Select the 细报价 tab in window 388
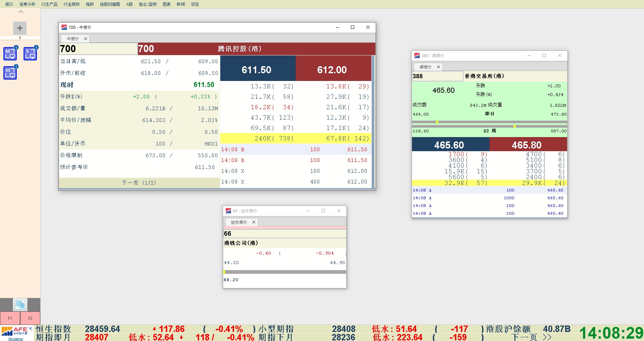 [425, 67]
